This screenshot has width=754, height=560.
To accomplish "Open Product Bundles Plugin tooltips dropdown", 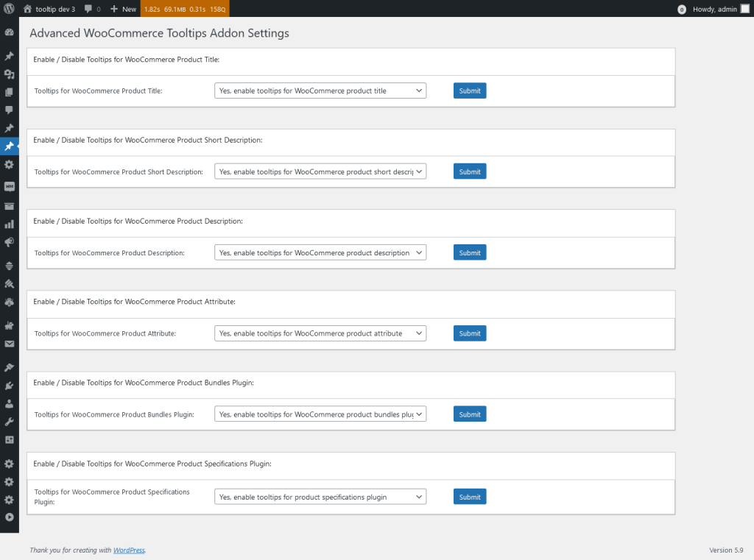I will 320,414.
